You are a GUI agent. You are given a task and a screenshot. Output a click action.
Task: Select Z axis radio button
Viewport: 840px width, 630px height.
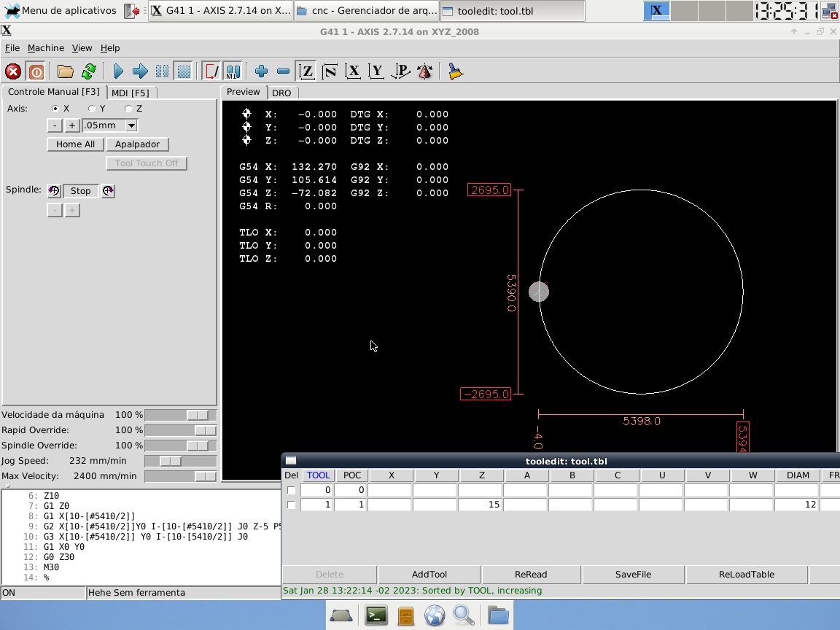pos(129,109)
